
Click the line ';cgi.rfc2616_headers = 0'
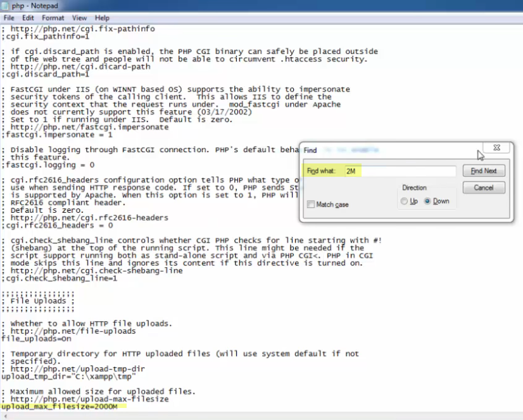[57, 226]
